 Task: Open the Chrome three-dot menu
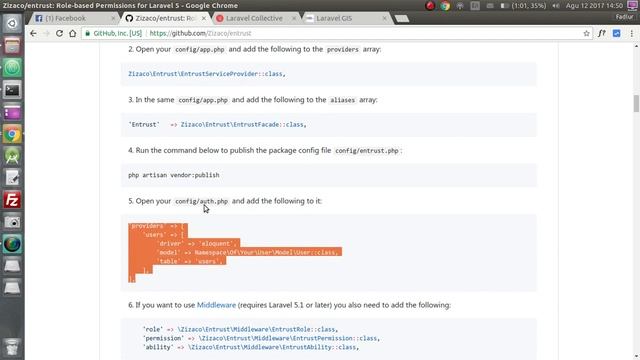631,33
